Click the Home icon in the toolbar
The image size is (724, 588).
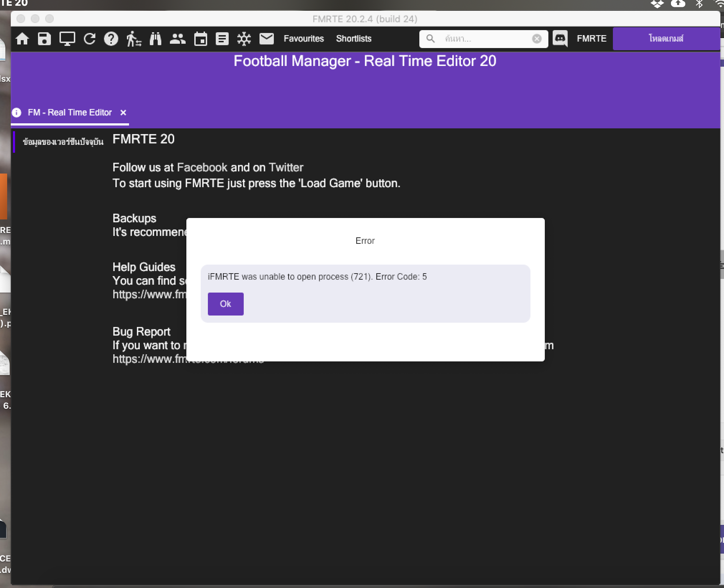point(22,39)
